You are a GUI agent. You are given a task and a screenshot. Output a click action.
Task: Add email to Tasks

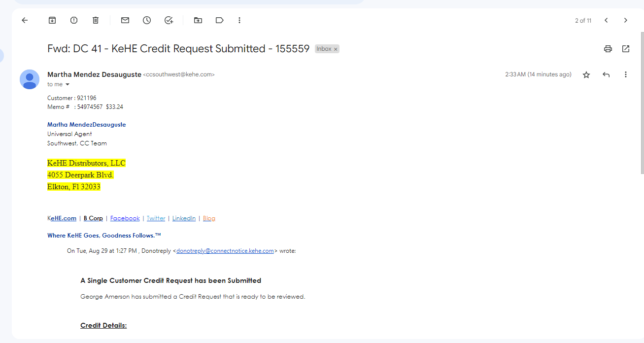[x=169, y=20]
